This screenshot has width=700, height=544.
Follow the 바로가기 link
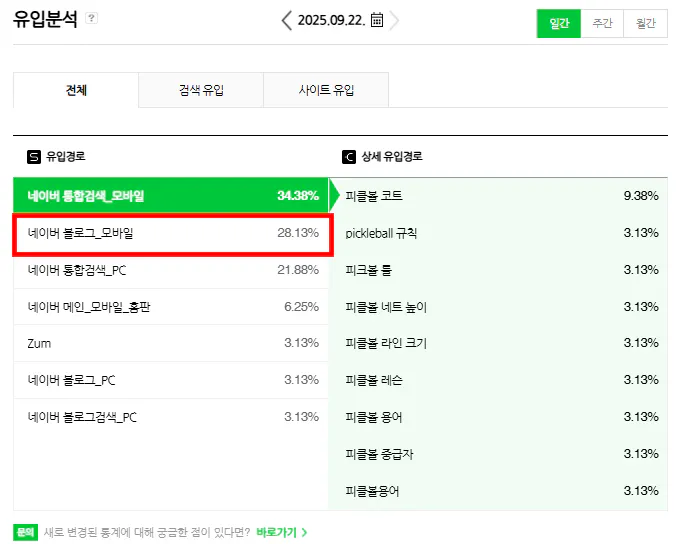[281, 532]
